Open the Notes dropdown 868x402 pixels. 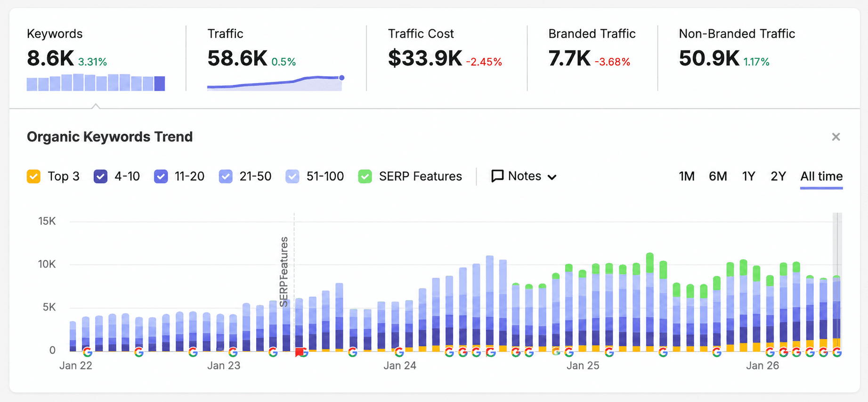[x=524, y=176]
